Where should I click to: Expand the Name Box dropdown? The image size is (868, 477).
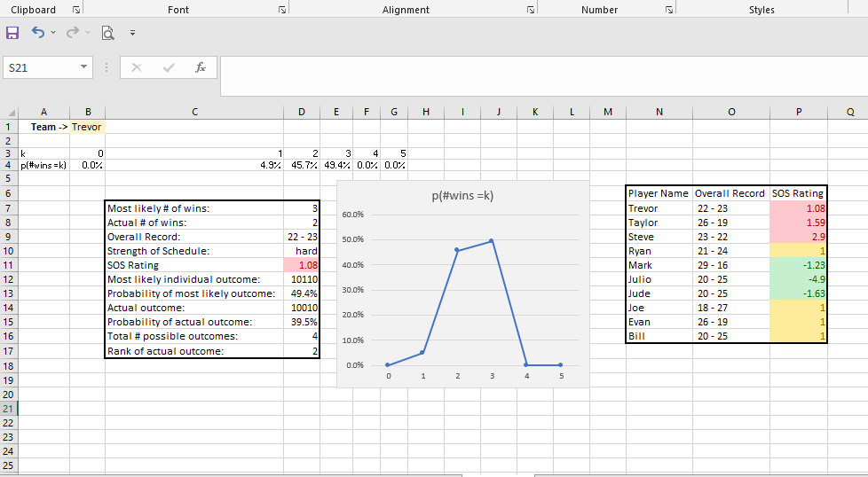83,67
